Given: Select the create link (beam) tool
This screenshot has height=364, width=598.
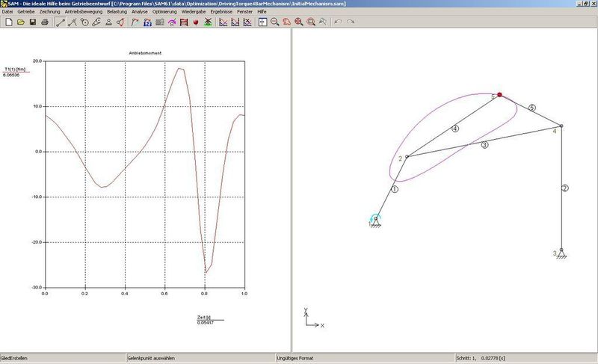Looking at the screenshot, I should (x=61, y=22).
